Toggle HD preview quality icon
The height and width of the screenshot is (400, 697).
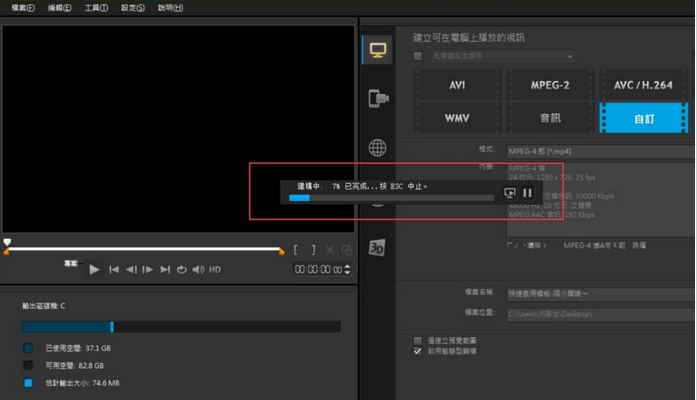[215, 270]
